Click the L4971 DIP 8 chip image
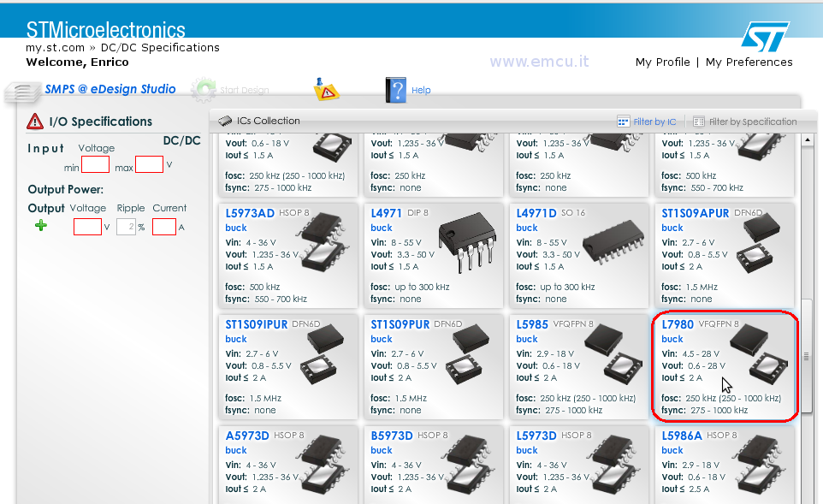This screenshot has width=823, height=504. coord(467,241)
